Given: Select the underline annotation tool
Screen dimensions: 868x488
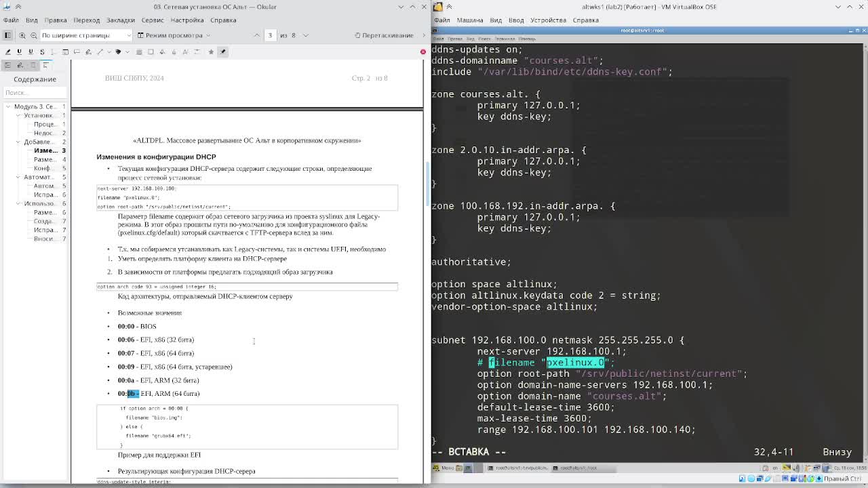Looking at the screenshot, I should click(x=19, y=52).
